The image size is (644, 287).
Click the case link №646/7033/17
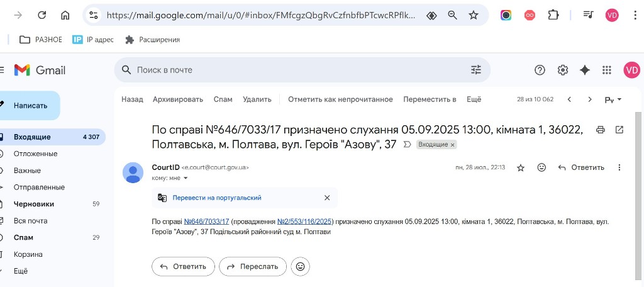click(206, 222)
